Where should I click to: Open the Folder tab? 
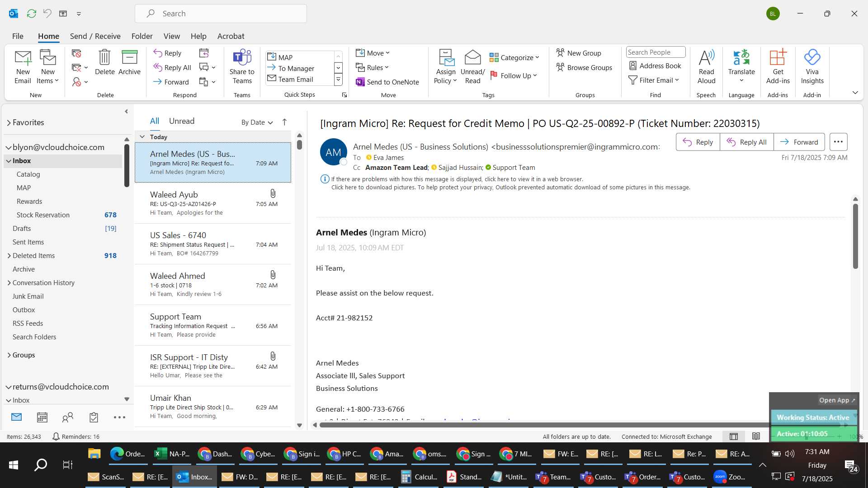tap(142, 36)
